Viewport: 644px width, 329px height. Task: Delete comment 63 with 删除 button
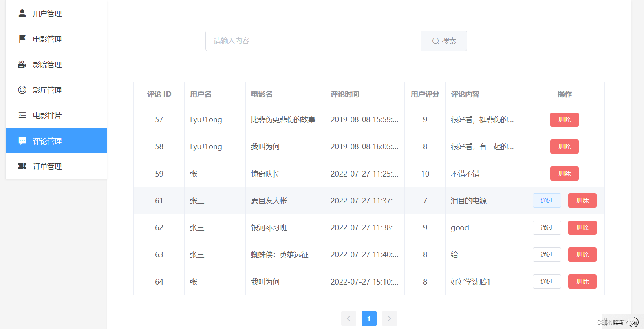point(582,254)
